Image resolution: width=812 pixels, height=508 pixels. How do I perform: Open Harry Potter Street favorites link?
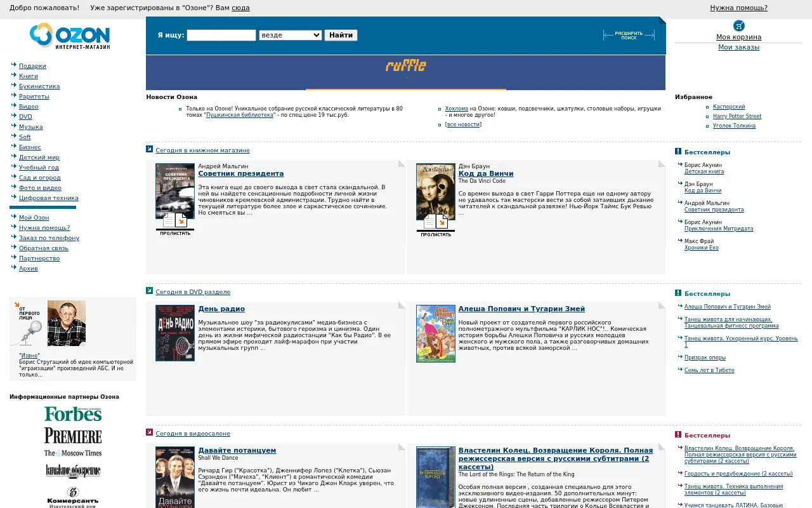click(737, 117)
